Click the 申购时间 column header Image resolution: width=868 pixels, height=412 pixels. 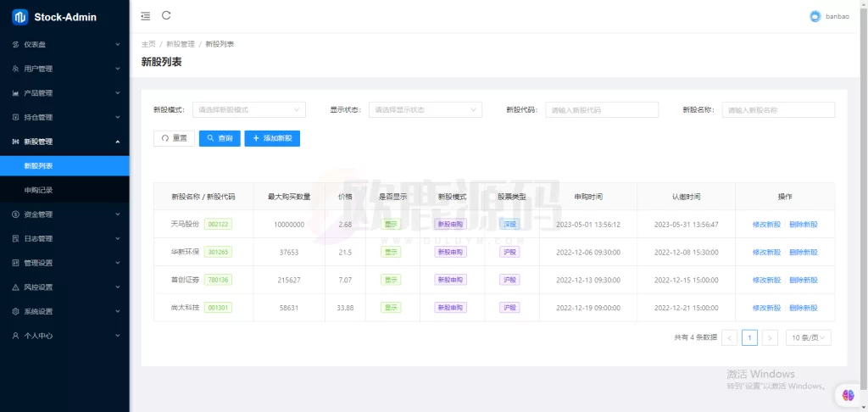pyautogui.click(x=588, y=197)
